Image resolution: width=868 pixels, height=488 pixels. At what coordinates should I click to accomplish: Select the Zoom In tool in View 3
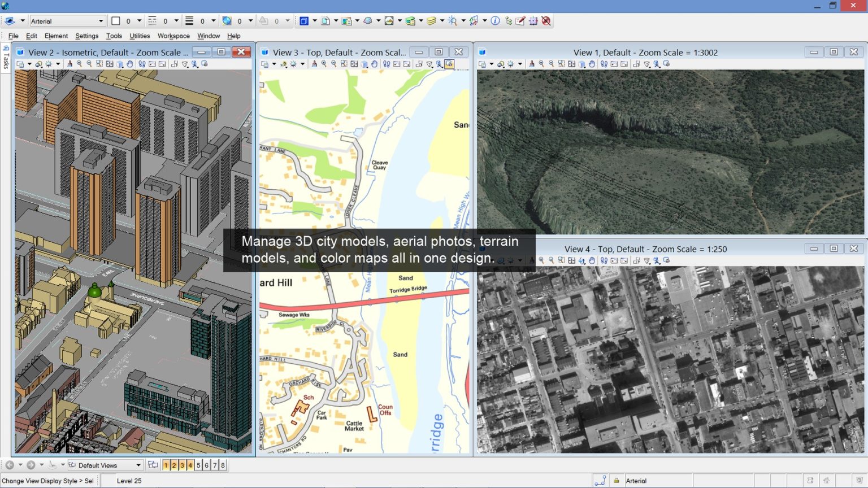[x=324, y=64]
